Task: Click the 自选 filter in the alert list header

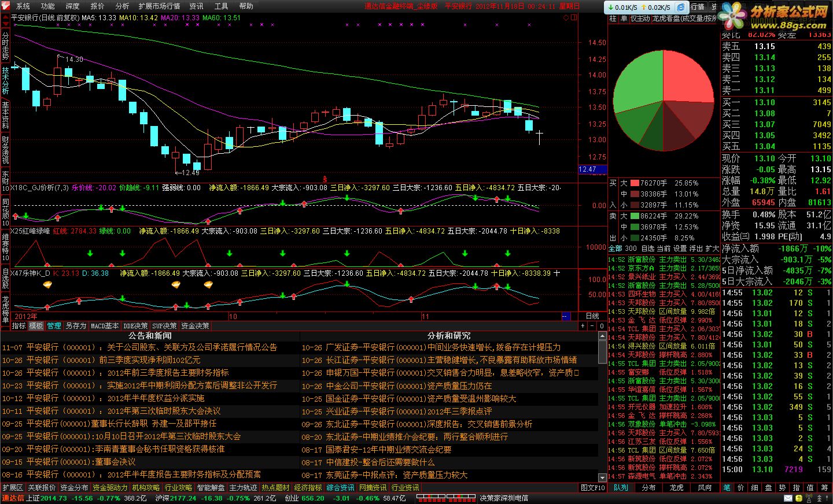Action: [647, 249]
